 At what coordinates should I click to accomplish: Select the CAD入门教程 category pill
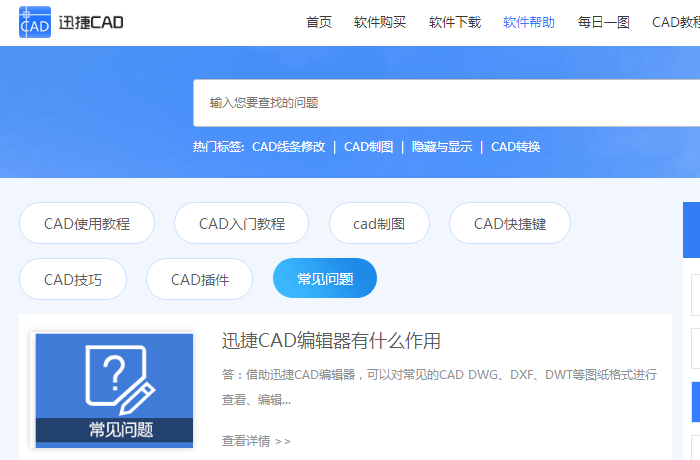tap(242, 223)
